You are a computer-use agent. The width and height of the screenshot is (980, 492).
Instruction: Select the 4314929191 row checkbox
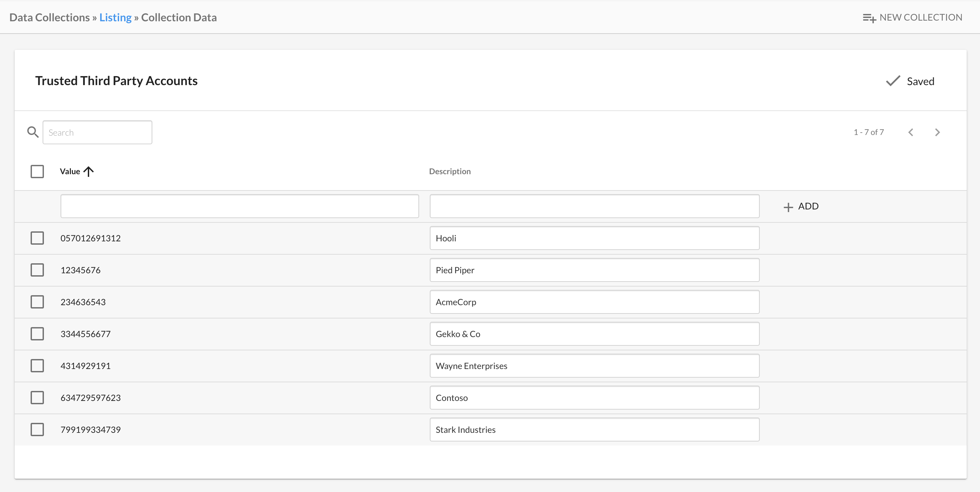point(37,366)
